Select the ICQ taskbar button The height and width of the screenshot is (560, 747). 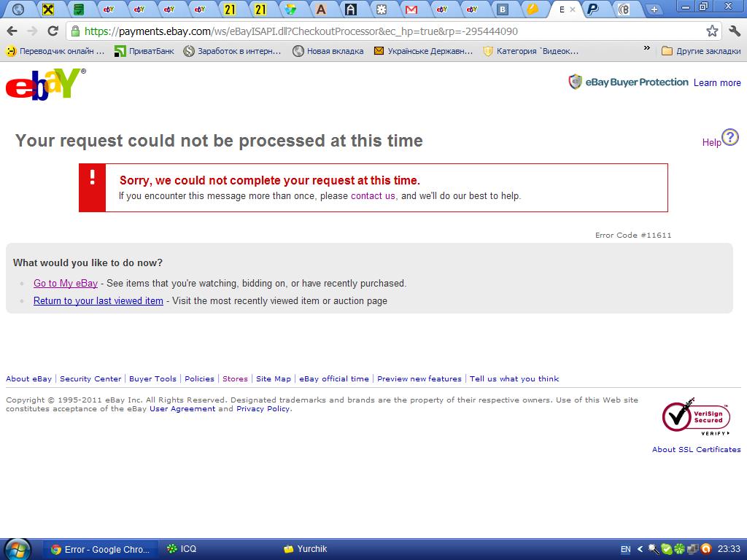click(x=182, y=550)
